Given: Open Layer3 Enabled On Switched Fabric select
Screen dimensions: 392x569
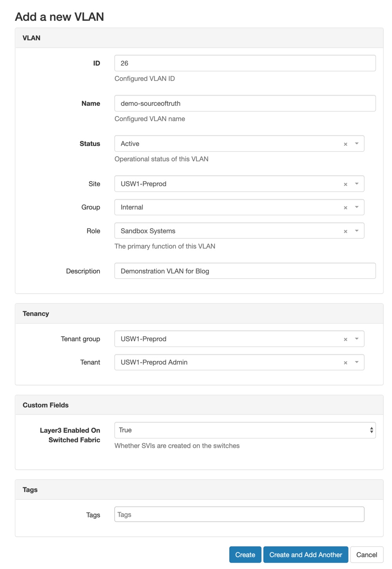Looking at the screenshot, I should pyautogui.click(x=245, y=430).
